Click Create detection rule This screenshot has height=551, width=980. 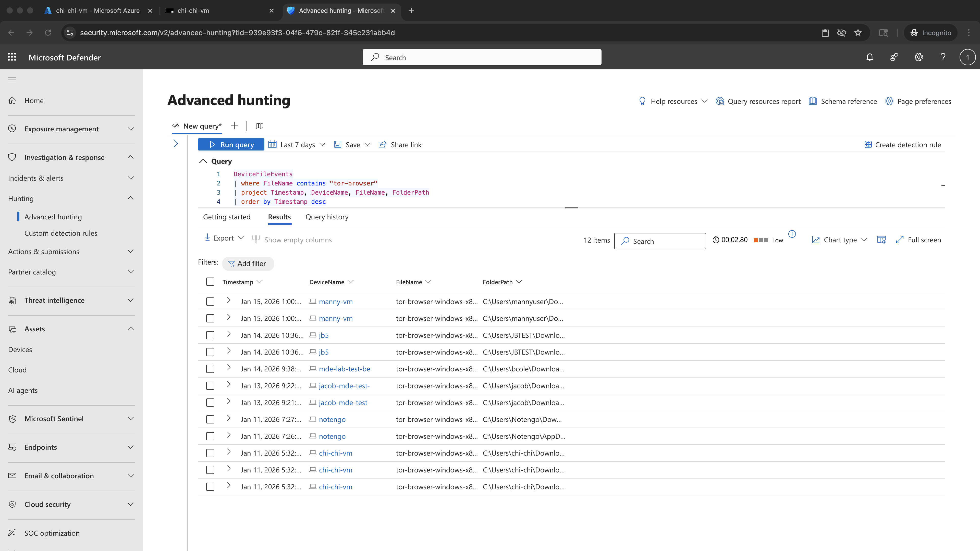pyautogui.click(x=903, y=144)
